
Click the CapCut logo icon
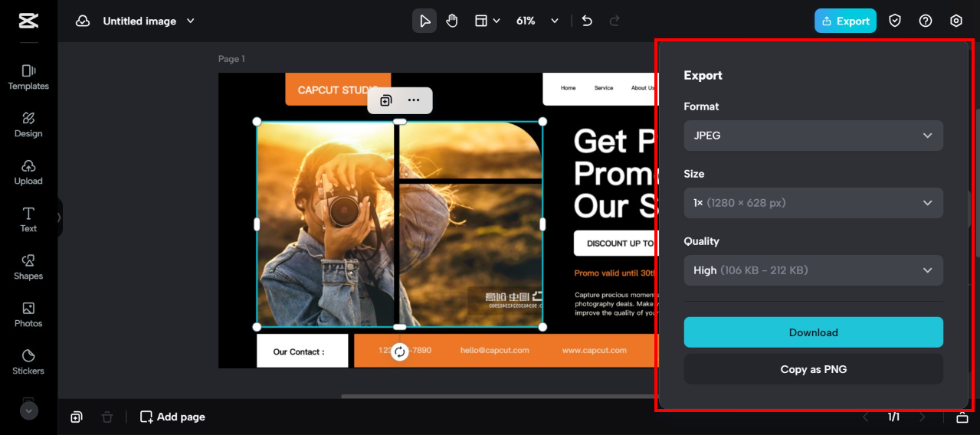pyautogui.click(x=28, y=21)
